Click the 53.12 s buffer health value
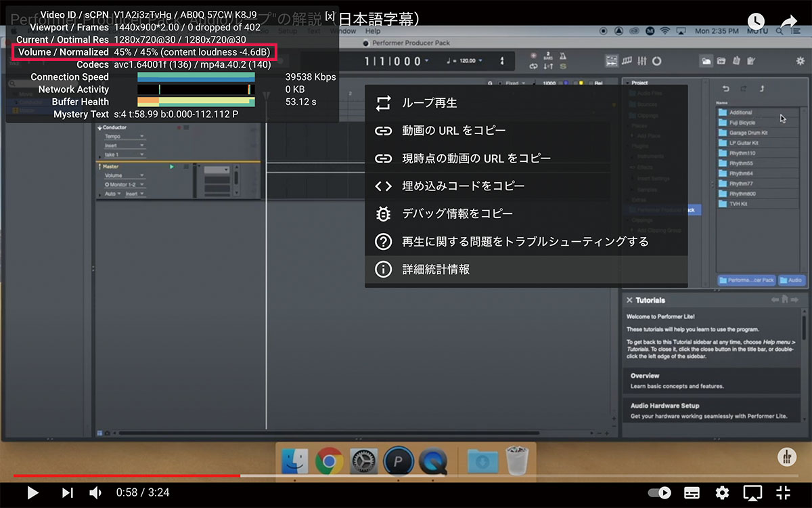Screen dimensions: 812x508 [x=301, y=102]
